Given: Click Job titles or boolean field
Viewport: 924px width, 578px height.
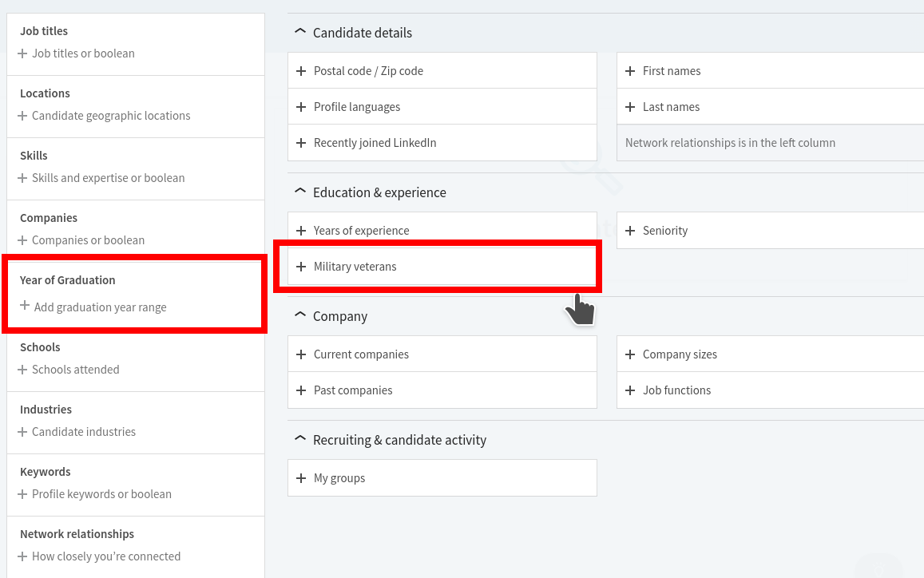Looking at the screenshot, I should (x=83, y=53).
